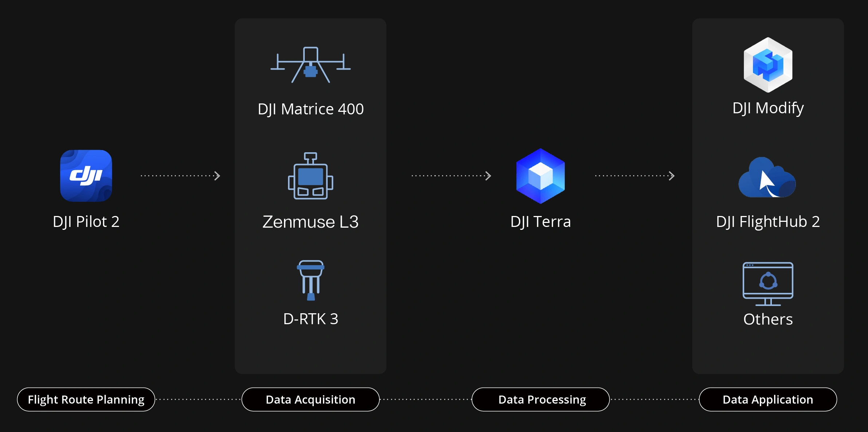Click the DJI Matrice 400 text label
The image size is (868, 432).
point(310,109)
